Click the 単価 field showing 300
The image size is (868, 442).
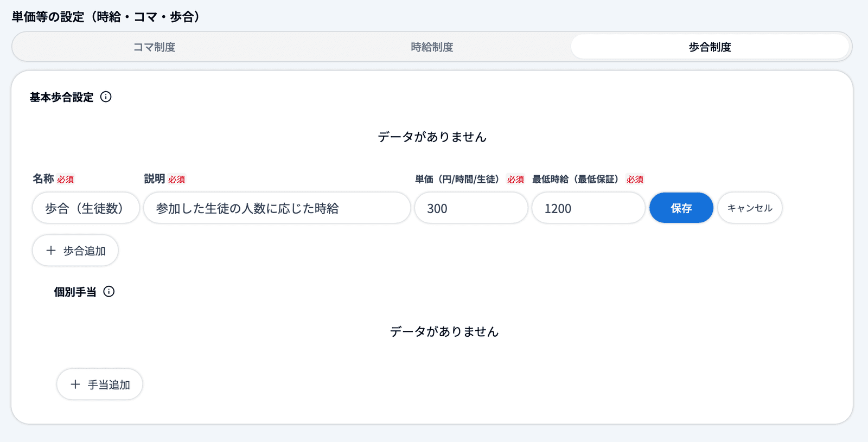[x=471, y=208]
